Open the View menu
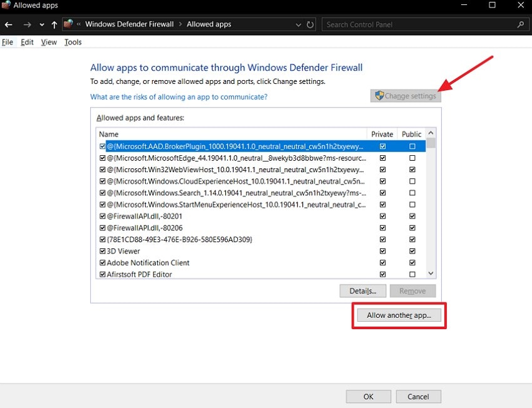The image size is (532, 408). (x=49, y=42)
